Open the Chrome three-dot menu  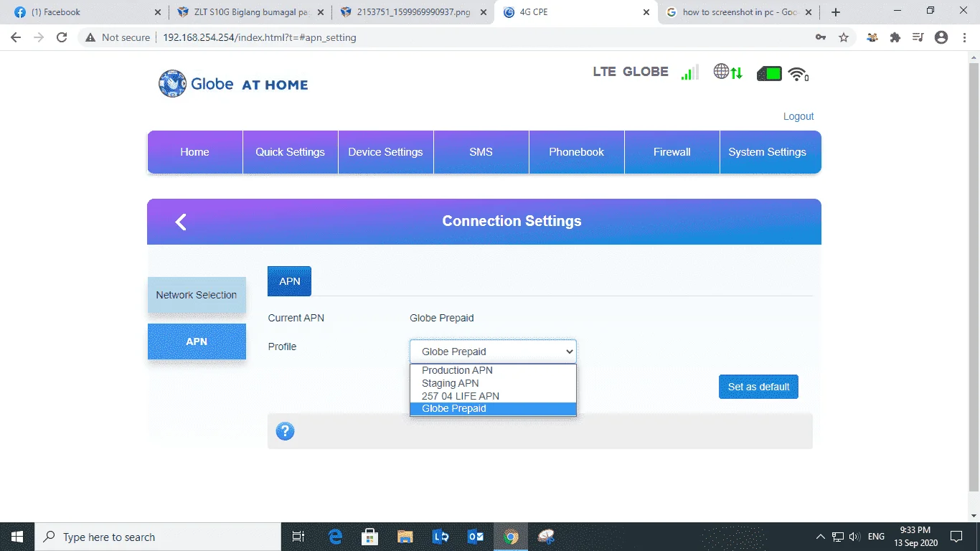click(963, 37)
